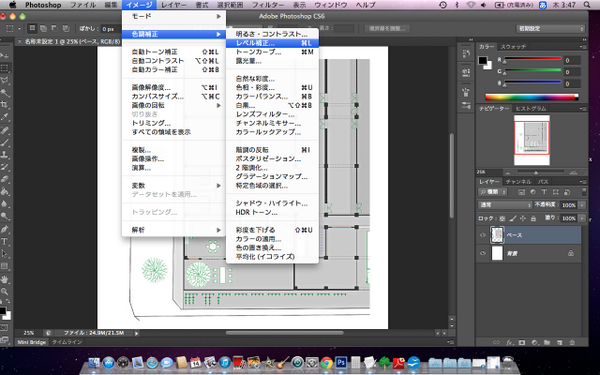Select the Paint Bucket tool
The width and height of the screenshot is (600, 375).
tap(5, 191)
